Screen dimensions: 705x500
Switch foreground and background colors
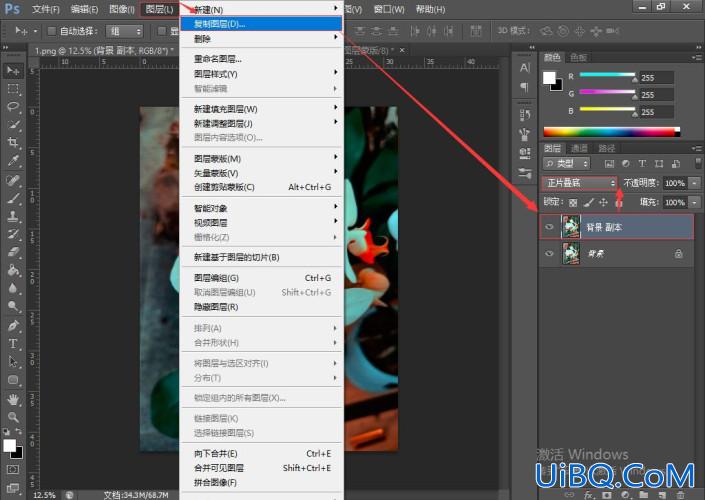18,432
